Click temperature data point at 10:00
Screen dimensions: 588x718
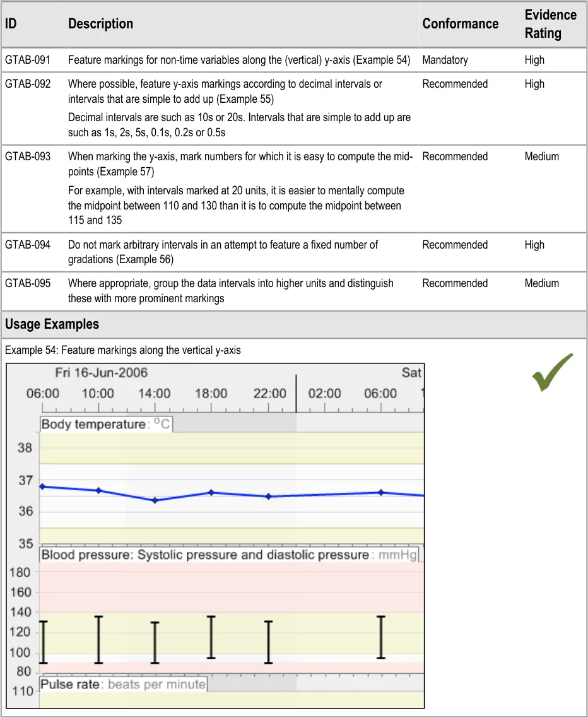click(98, 490)
